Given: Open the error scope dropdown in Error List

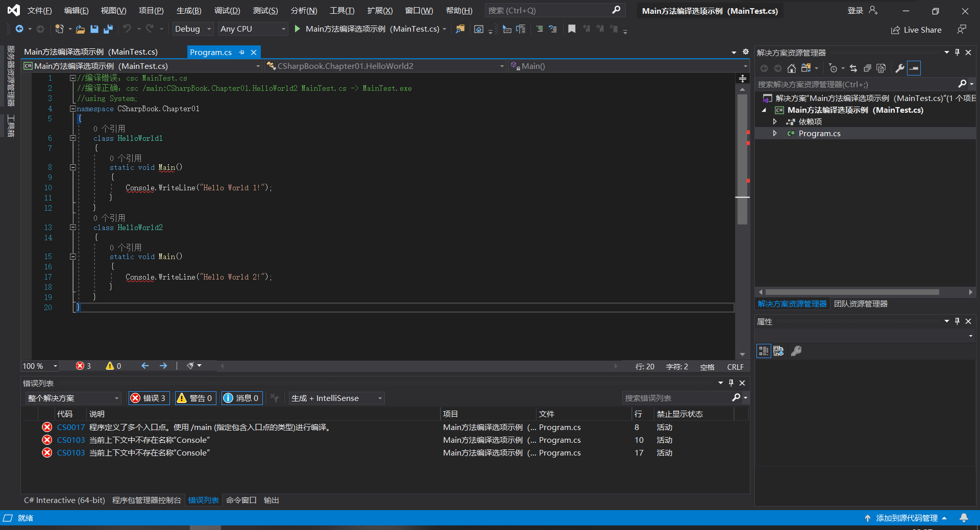Looking at the screenshot, I should click(73, 398).
